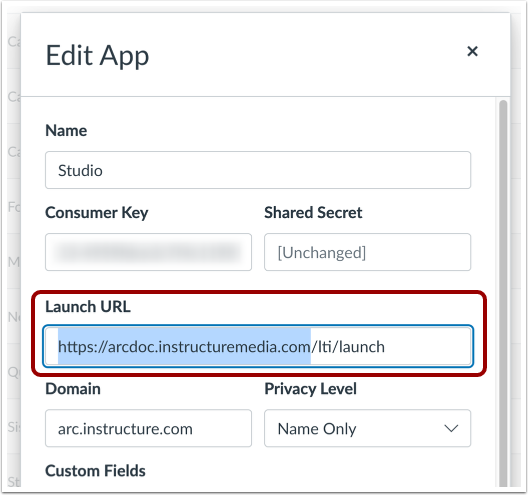This screenshot has height=495, width=528.
Task: Click the Shared Secret label
Action: [313, 213]
